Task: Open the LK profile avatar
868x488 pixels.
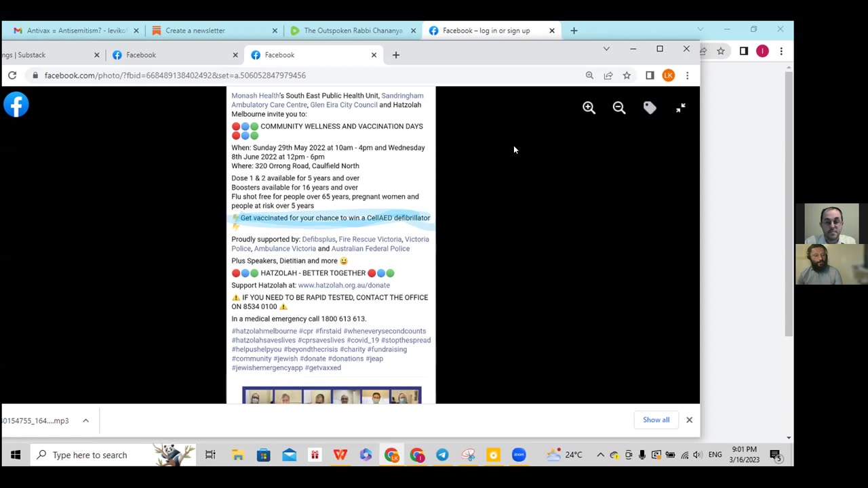Action: (x=669, y=75)
